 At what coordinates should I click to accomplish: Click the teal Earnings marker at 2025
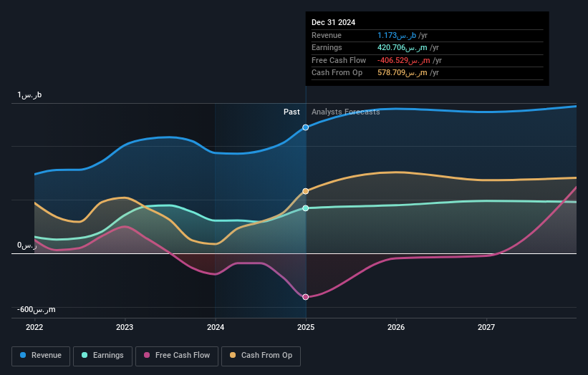306,208
